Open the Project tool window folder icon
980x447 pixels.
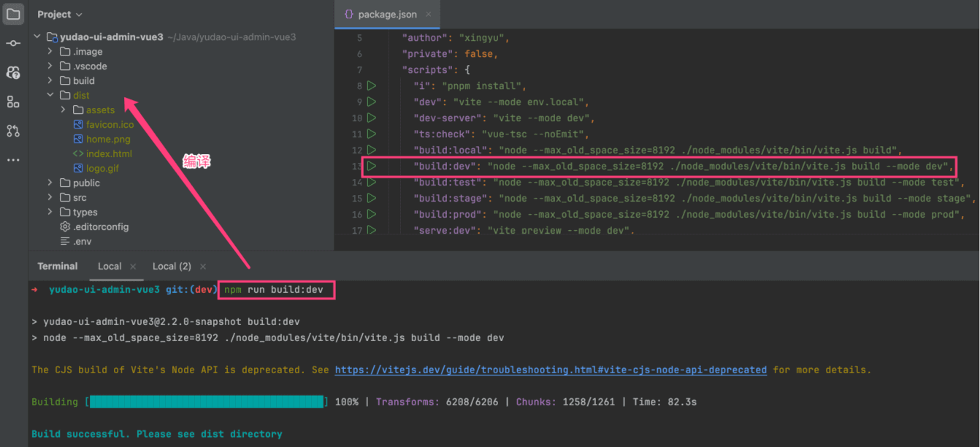[x=13, y=14]
